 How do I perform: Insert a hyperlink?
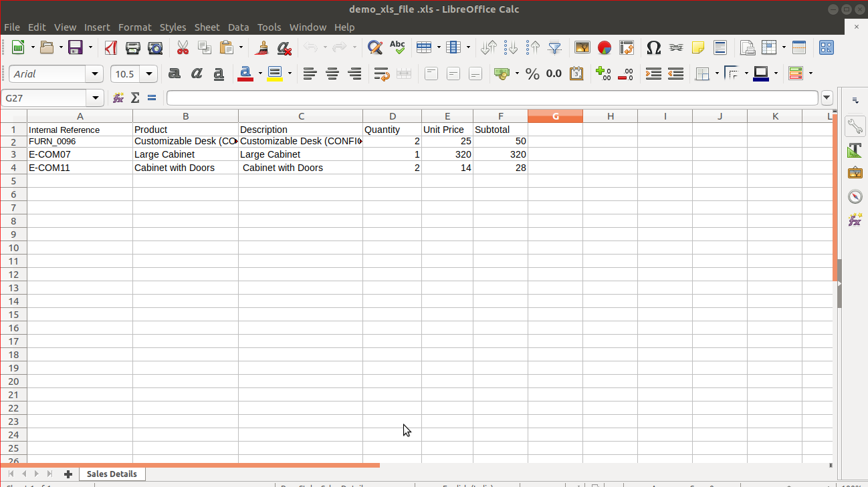coord(676,47)
